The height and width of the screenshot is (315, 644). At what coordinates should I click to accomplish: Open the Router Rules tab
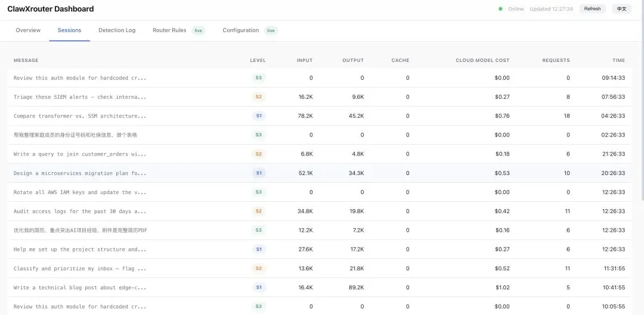point(169,30)
